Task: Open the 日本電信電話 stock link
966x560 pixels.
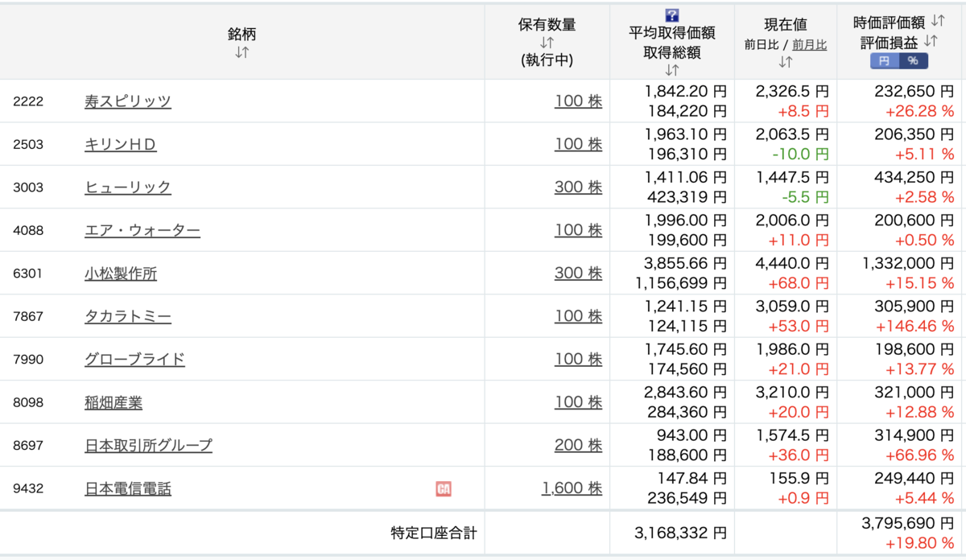Action: pos(128,488)
